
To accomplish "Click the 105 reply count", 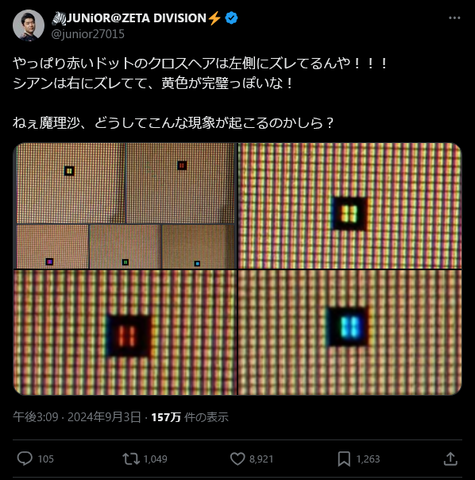I will pos(46,459).
